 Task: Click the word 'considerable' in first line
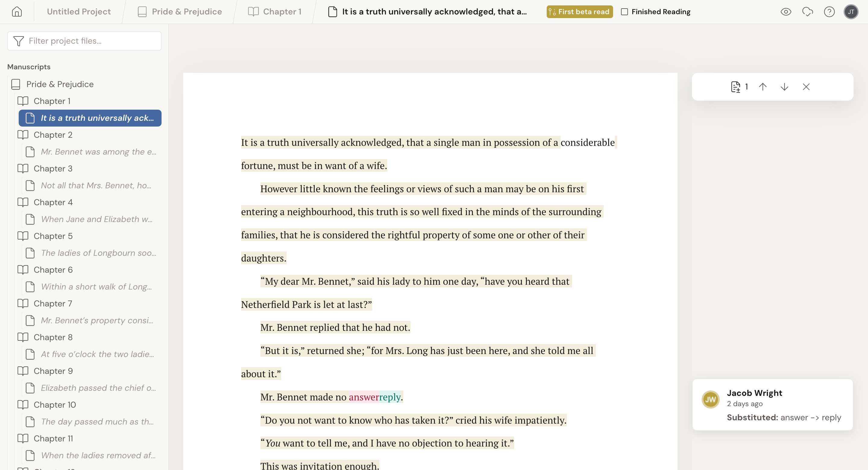[x=587, y=142]
